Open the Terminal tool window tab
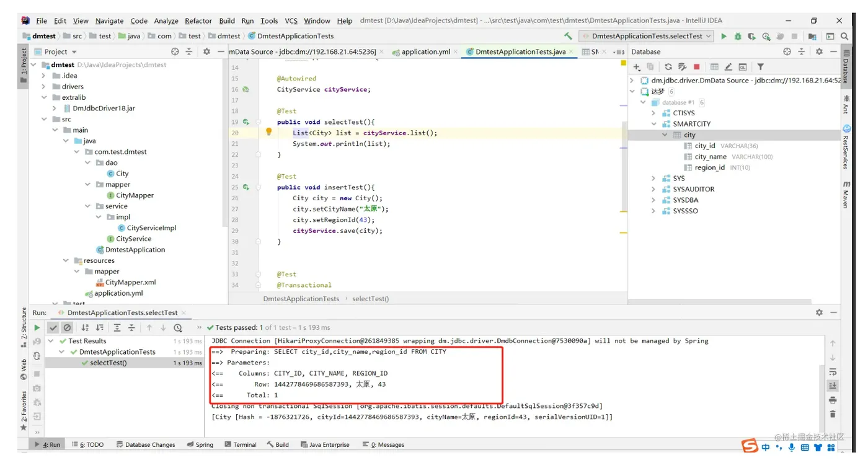This screenshot has width=868, height=473. point(241,444)
